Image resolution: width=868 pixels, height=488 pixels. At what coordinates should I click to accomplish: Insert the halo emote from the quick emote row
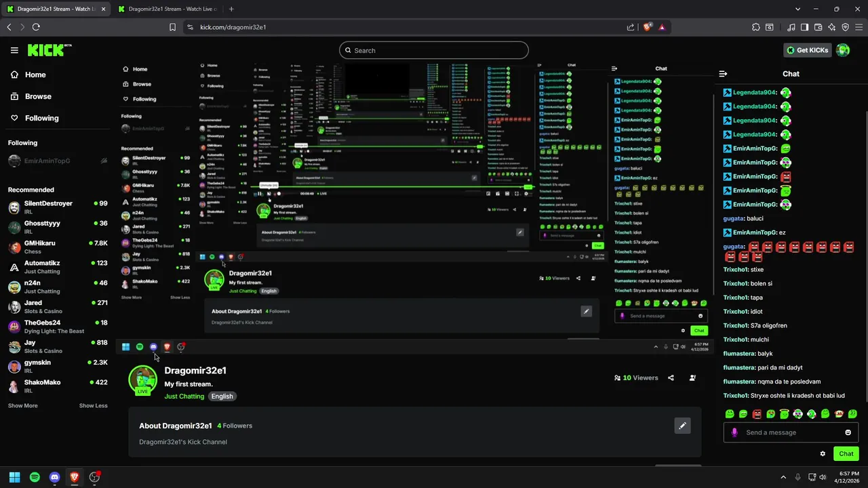tap(785, 413)
